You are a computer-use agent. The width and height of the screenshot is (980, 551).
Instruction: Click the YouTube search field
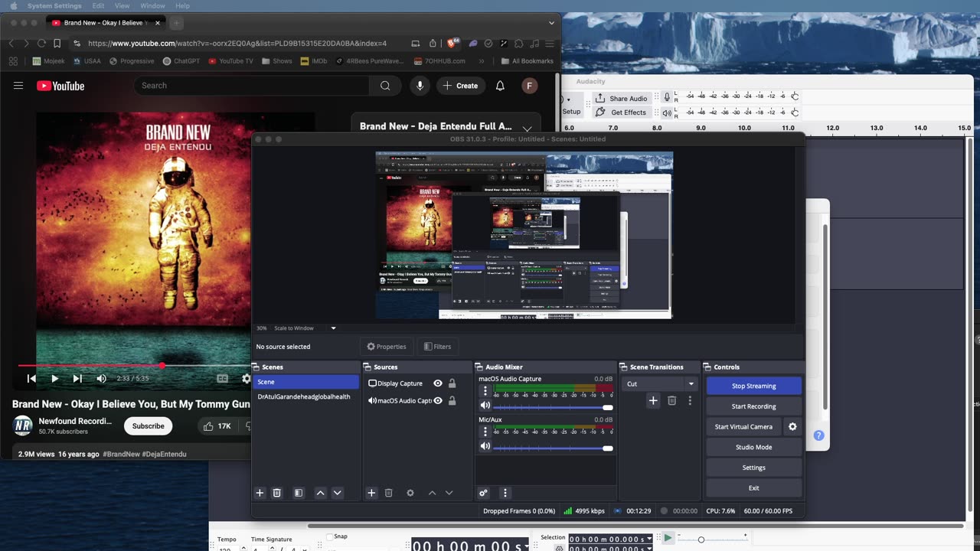tap(253, 86)
